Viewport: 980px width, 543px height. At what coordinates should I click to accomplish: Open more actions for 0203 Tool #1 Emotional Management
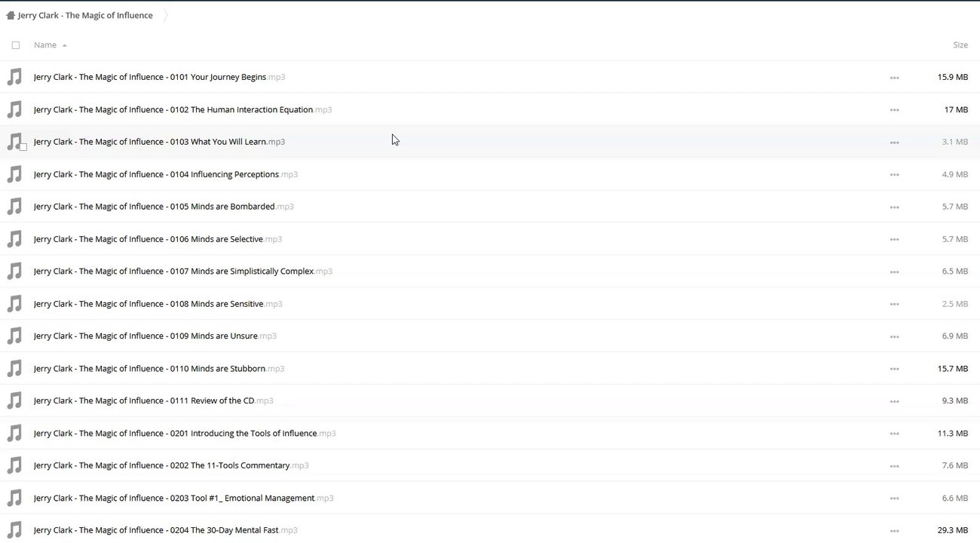click(894, 499)
